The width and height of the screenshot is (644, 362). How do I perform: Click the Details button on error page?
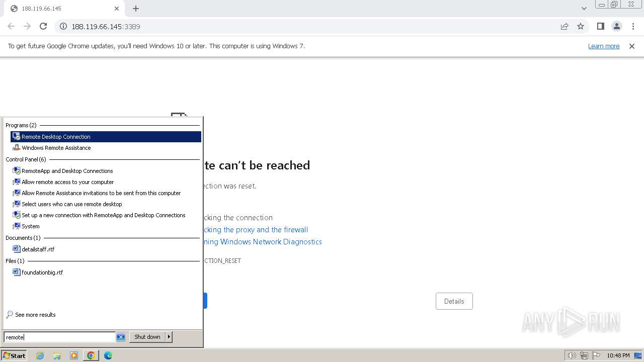click(x=454, y=301)
